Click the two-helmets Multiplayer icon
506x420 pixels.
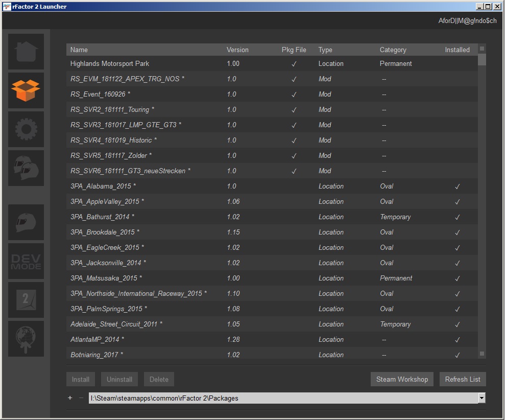coord(26,168)
